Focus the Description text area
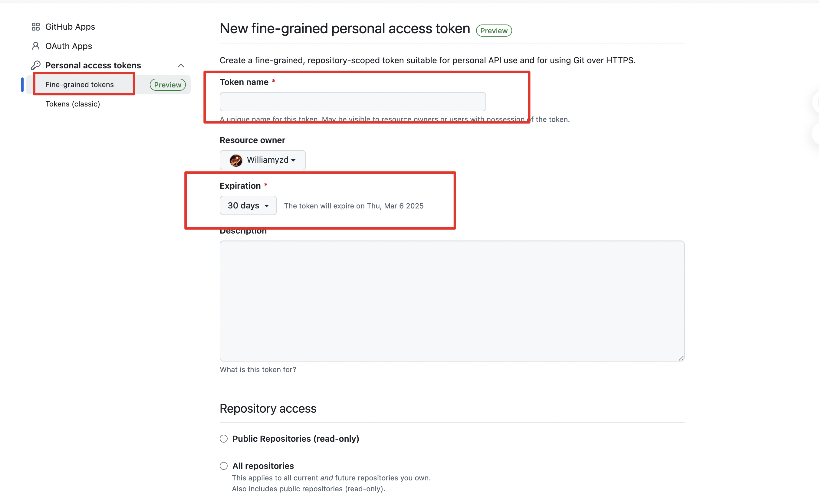 (452, 301)
